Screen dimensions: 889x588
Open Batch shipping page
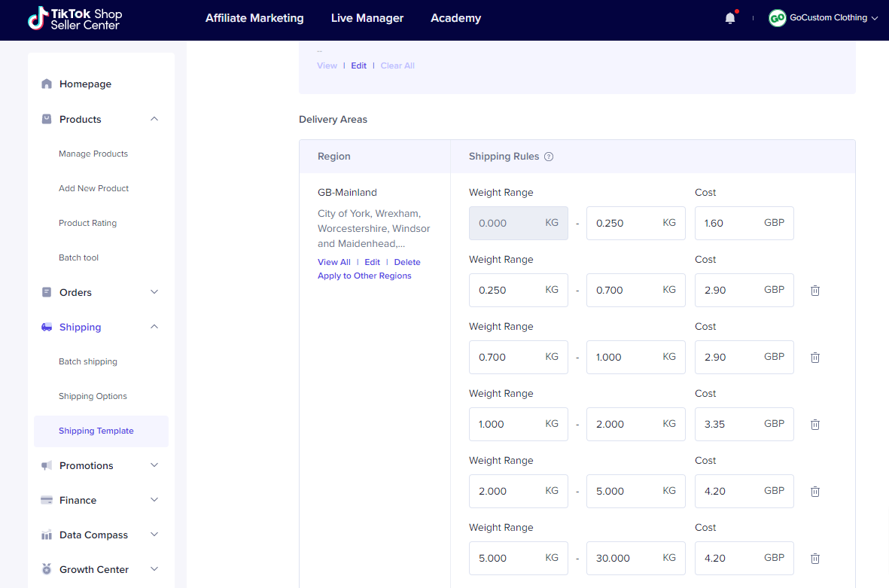click(x=88, y=361)
